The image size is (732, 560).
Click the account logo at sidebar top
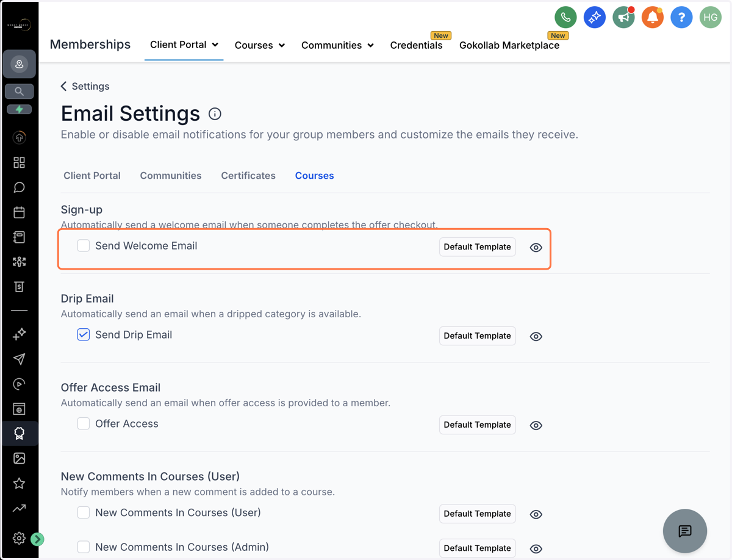tap(19, 24)
